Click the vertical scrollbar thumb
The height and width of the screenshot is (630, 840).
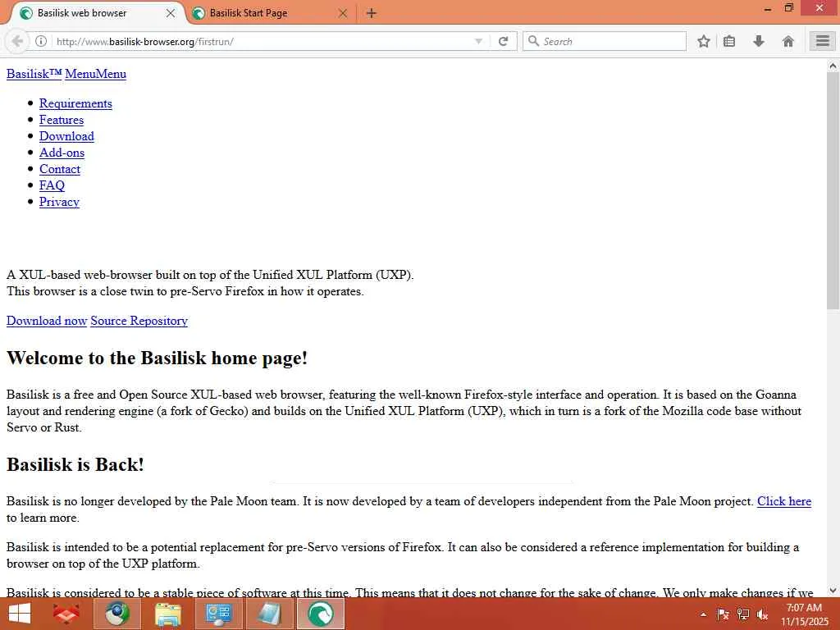(833, 190)
